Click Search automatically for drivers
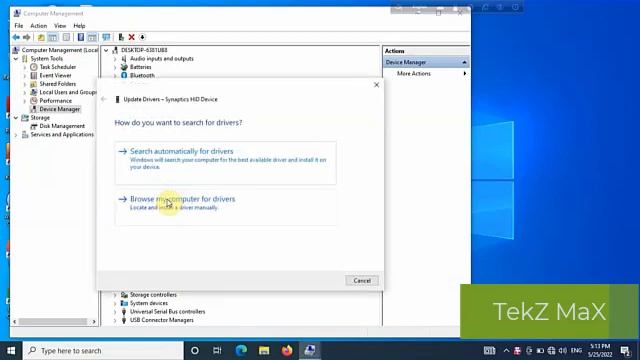The height and width of the screenshot is (360, 640). (226, 163)
